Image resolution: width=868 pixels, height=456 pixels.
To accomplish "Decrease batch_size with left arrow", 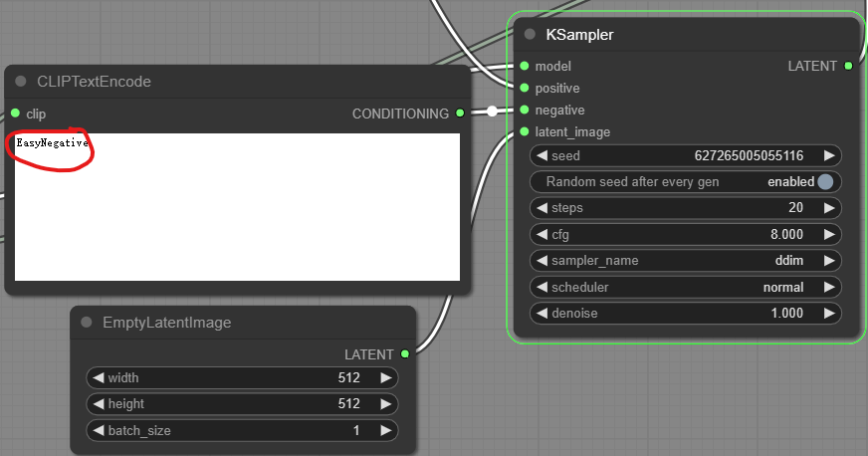I will pyautogui.click(x=98, y=430).
